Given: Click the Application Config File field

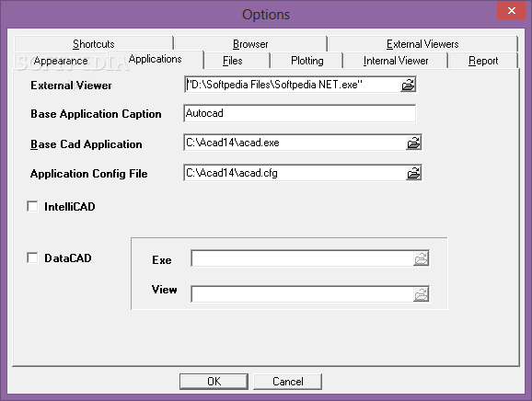Looking at the screenshot, I should 295,173.
